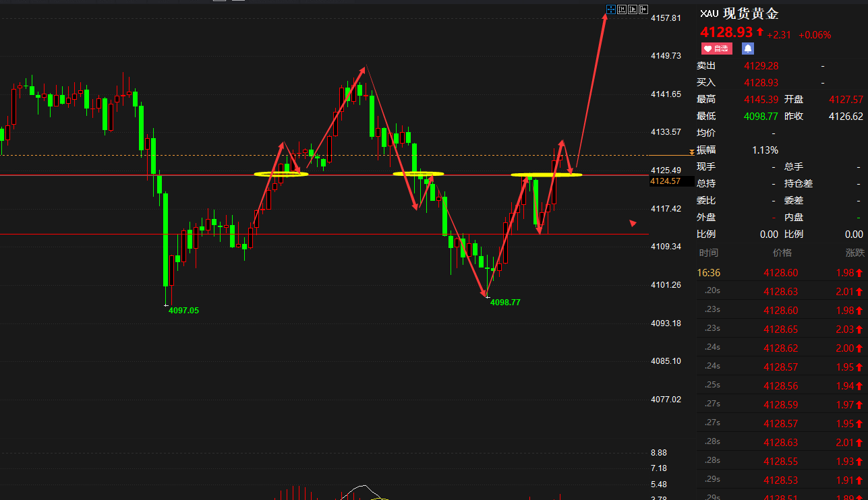This screenshot has width=868, height=500.
Task: Click the 4097.05 low price label
Action: coord(183,311)
